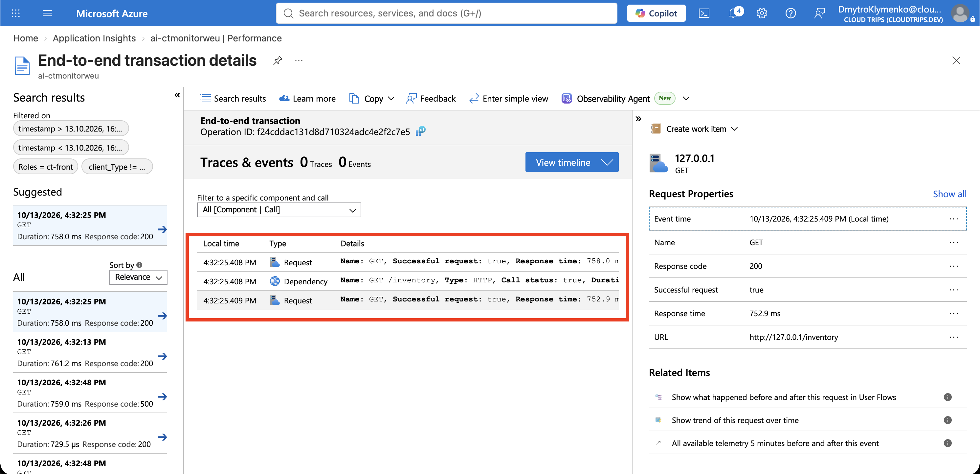The width and height of the screenshot is (980, 474).
Task: Click Search results toolbar item
Action: [233, 99]
